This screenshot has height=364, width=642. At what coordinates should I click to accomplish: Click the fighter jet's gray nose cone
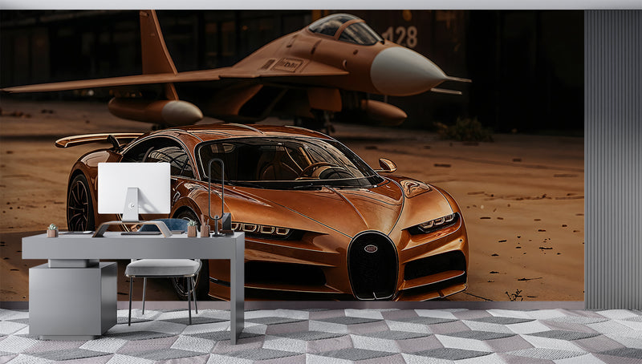[405, 71]
